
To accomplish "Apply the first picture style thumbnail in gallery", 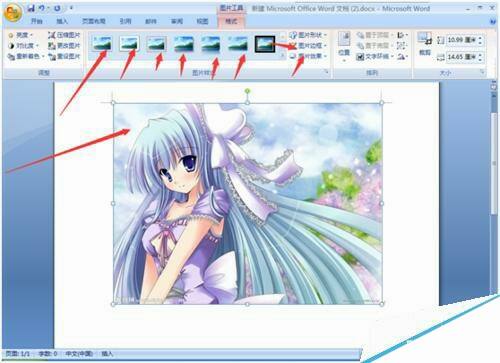I will 102,44.
